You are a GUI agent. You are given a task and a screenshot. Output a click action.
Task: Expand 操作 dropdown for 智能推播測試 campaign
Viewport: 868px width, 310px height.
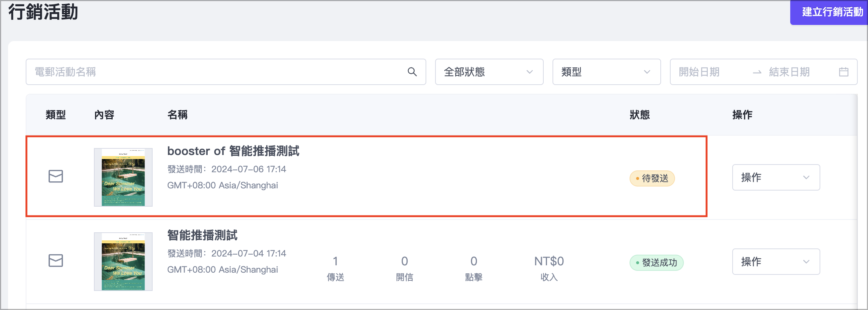776,262
